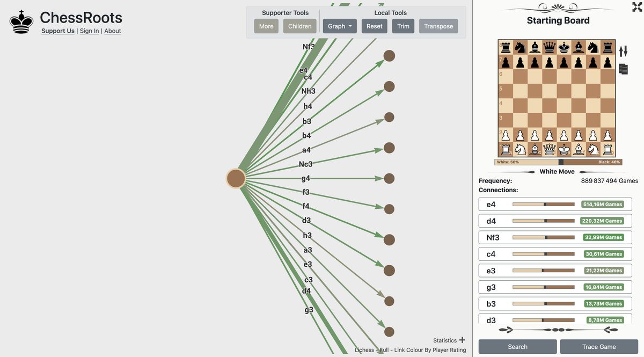The height and width of the screenshot is (357, 644).
Task: Select the e4 connection entry
Action: coord(555,203)
